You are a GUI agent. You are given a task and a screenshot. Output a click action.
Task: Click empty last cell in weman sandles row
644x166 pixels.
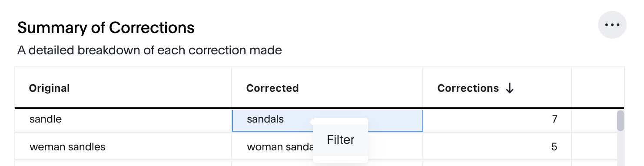(x=594, y=146)
